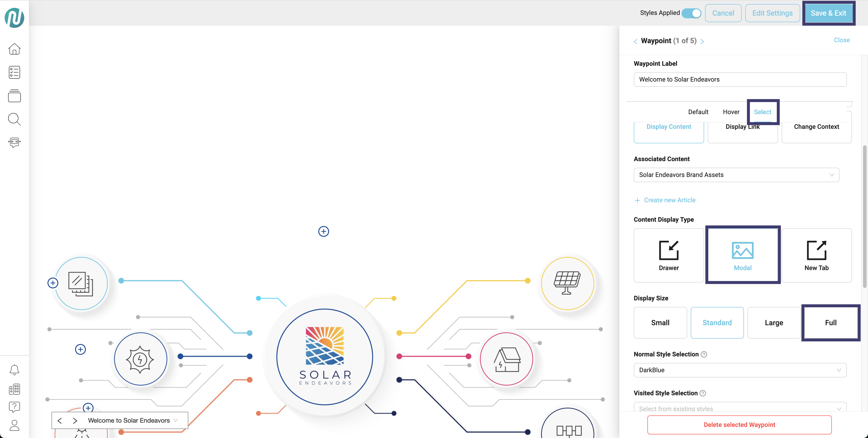Screen dimensions: 868x438
Task: Open the Home icon in sidebar
Action: tap(14, 49)
